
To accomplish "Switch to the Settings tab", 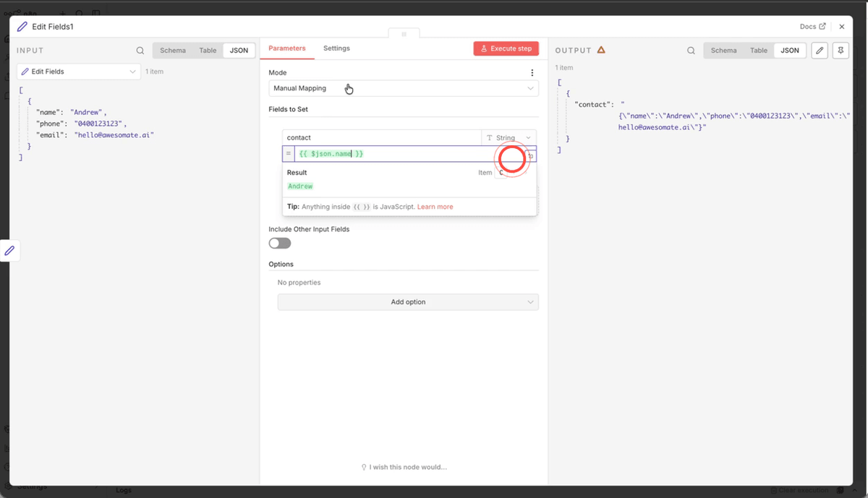I will pyautogui.click(x=336, y=48).
